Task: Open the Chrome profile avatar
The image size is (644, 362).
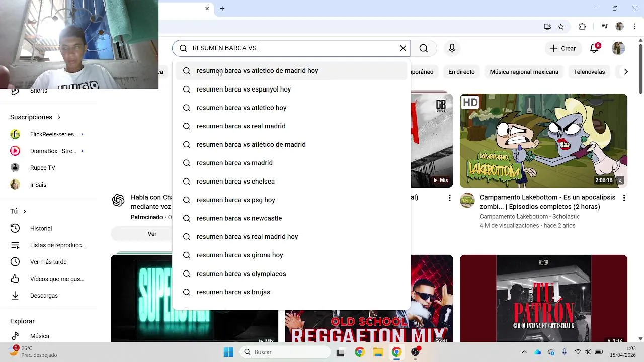Action: 619,27
